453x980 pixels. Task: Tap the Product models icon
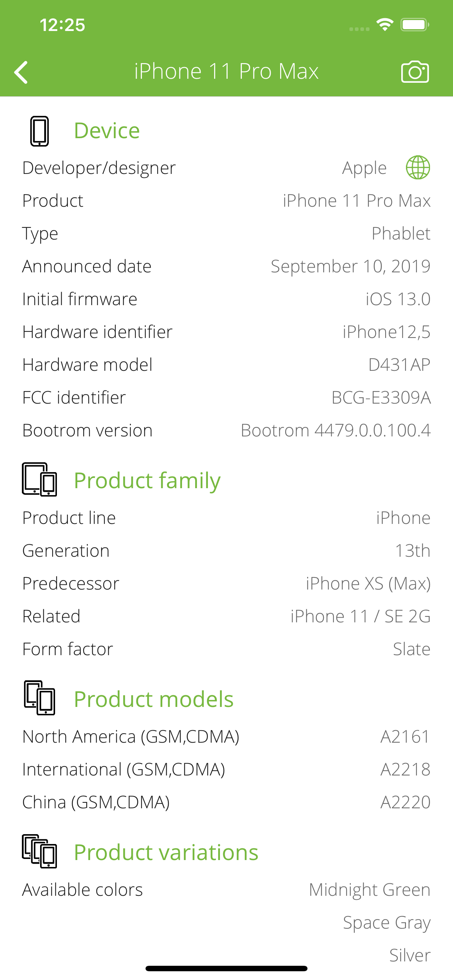pyautogui.click(x=40, y=698)
